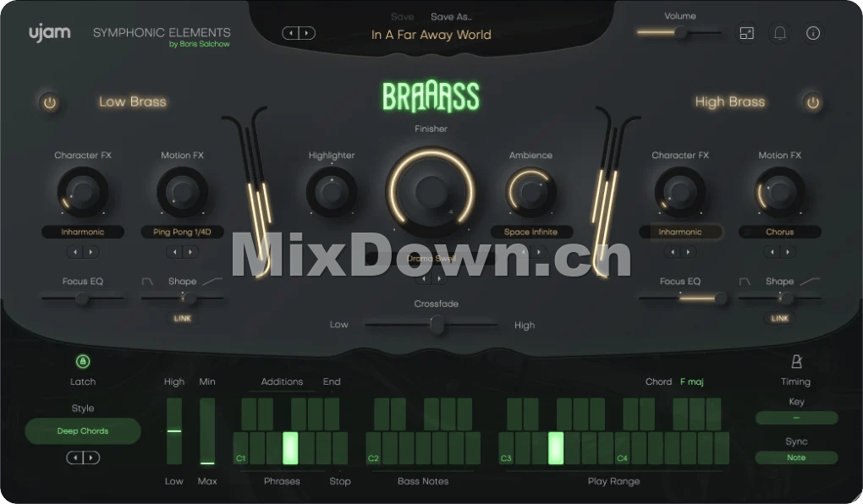The height and width of the screenshot is (504, 863).
Task: Click the Highlighter knob
Action: pyautogui.click(x=332, y=192)
